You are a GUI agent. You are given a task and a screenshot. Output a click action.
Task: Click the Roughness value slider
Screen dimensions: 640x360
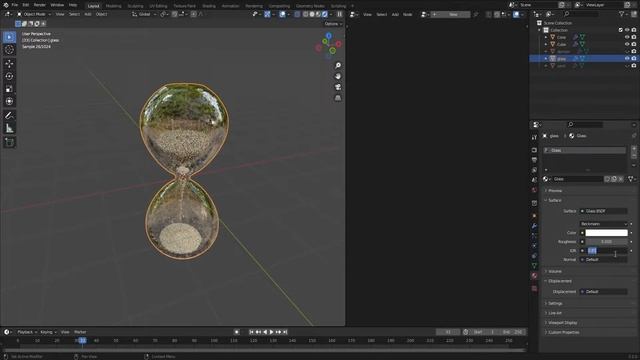point(607,242)
